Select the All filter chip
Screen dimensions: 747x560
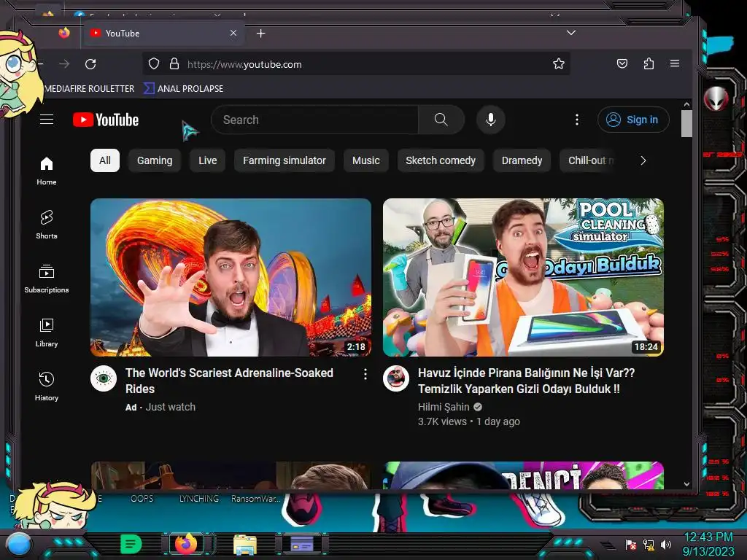(105, 160)
